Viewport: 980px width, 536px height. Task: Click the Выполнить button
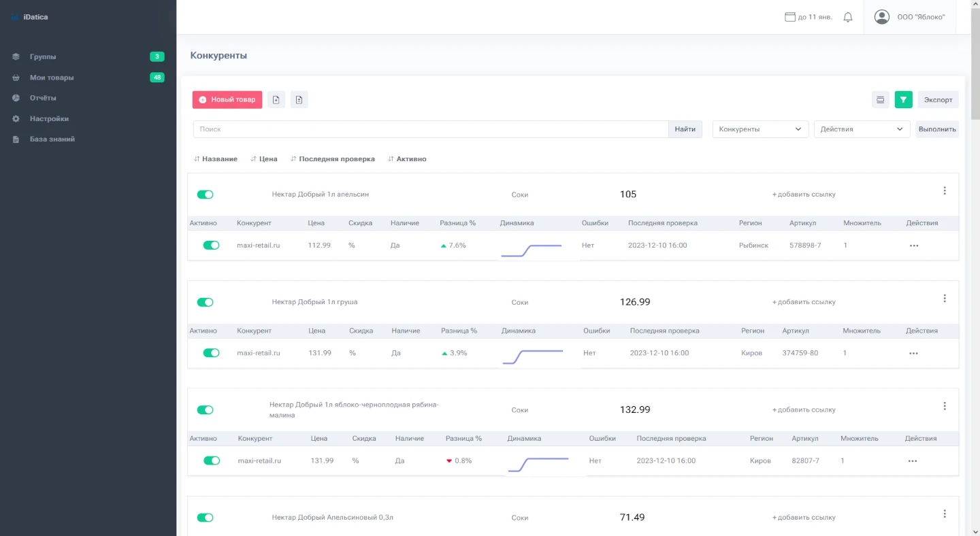[x=937, y=129]
